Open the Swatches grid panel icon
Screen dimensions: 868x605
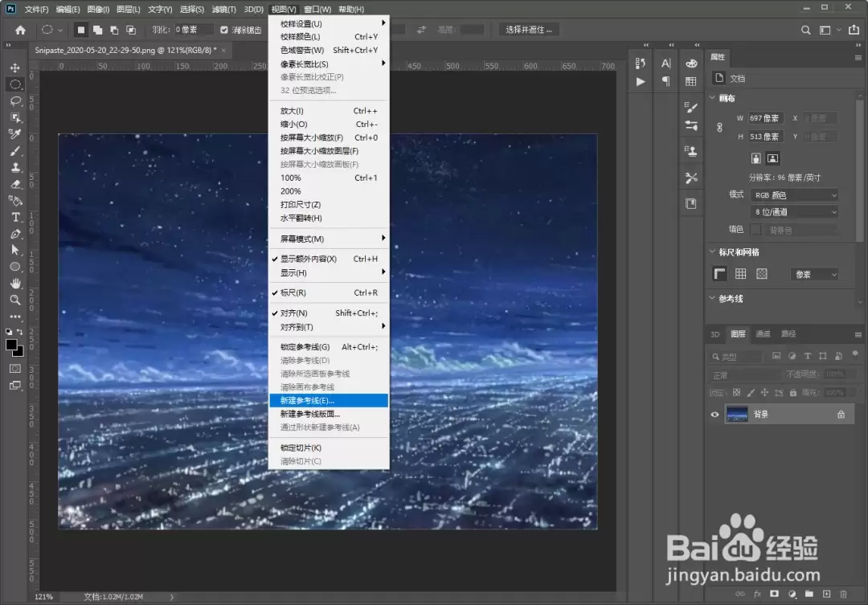point(691,81)
